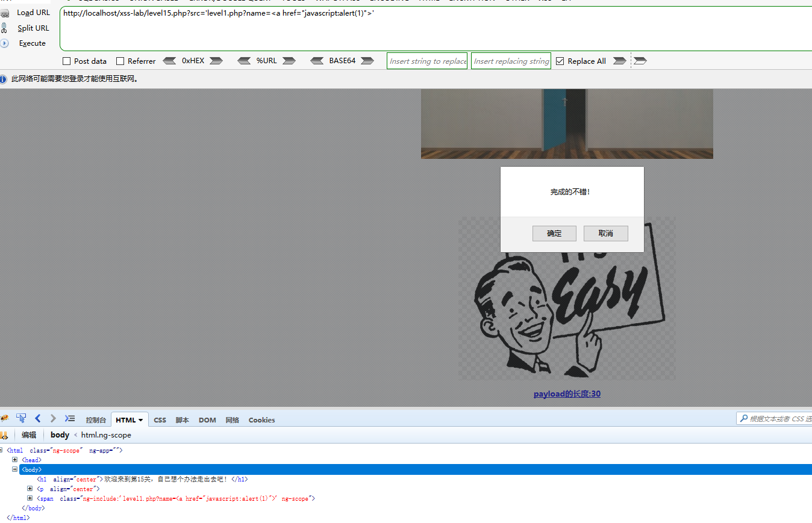Enable the Referrer checkbox
Screen dimensions: 812x523
(x=120, y=61)
